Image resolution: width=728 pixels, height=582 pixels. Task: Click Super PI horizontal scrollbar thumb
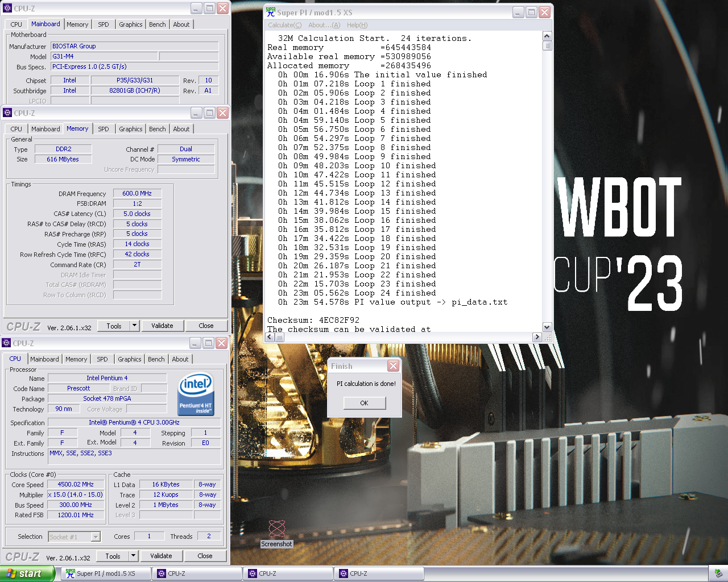[x=280, y=337]
